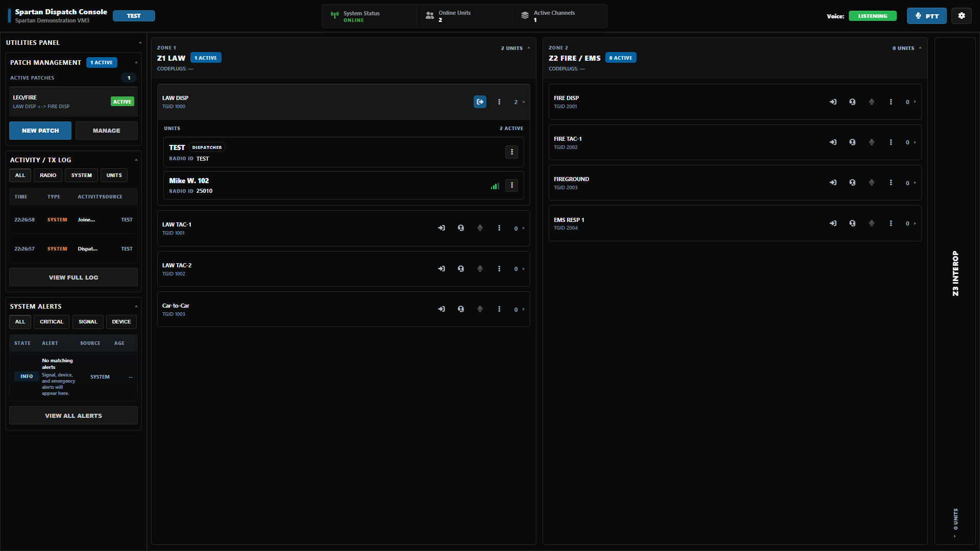Select the 22:26:58 Joine... log row
This screenshot has height=551, width=980.
coord(73,220)
